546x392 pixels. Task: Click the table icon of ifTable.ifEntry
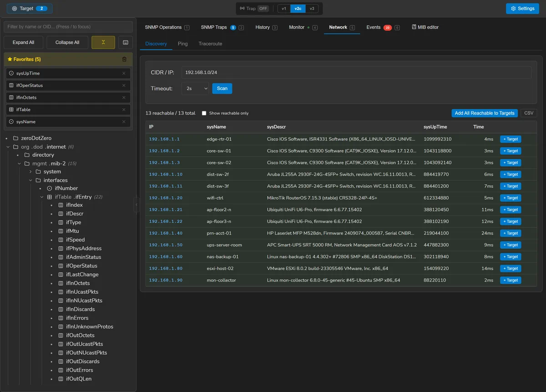tap(50, 197)
